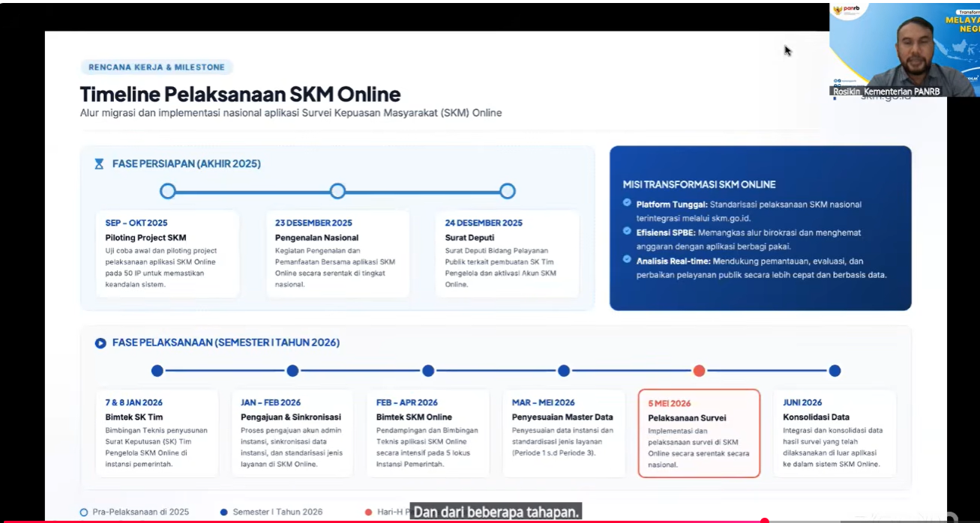The width and height of the screenshot is (980, 523).
Task: Click the 'Penyesuaian Master Data' title
Action: click(x=562, y=417)
